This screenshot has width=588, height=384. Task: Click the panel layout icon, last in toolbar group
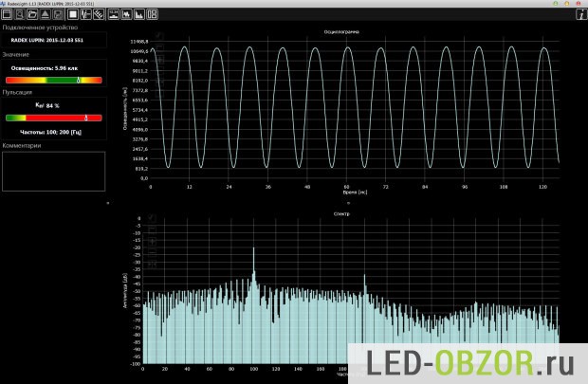(152, 14)
